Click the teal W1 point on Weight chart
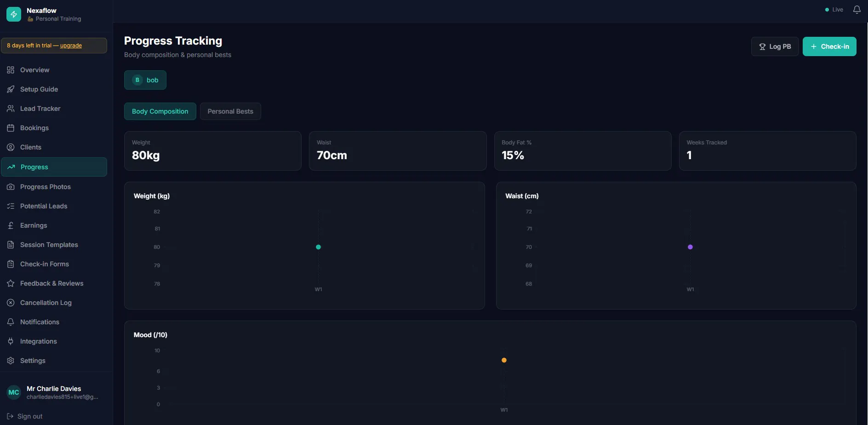 [318, 247]
